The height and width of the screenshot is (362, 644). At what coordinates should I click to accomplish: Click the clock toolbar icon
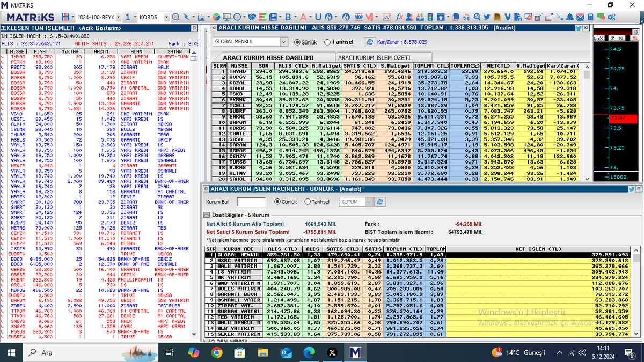click(x=237, y=17)
